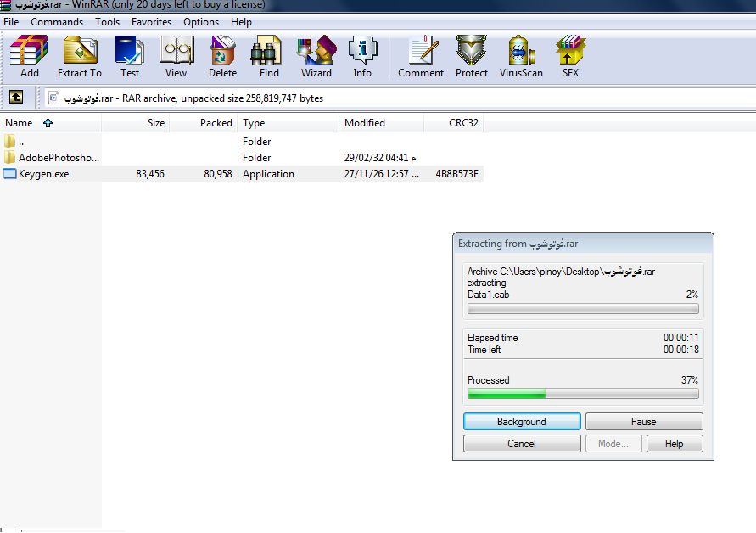
Task: Click Help in extraction dialog
Action: (674, 444)
